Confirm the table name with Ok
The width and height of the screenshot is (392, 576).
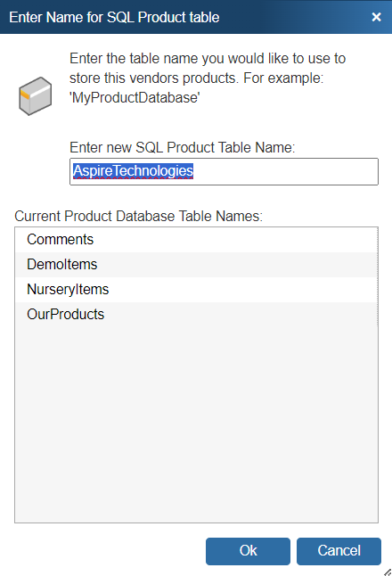(249, 551)
